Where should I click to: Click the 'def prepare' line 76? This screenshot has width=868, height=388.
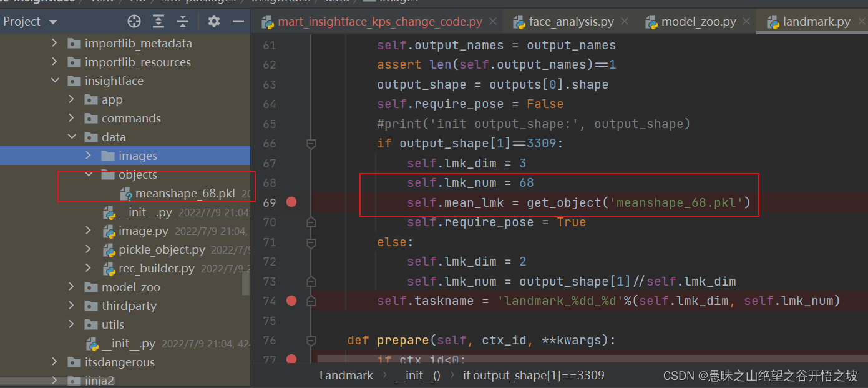(x=481, y=341)
